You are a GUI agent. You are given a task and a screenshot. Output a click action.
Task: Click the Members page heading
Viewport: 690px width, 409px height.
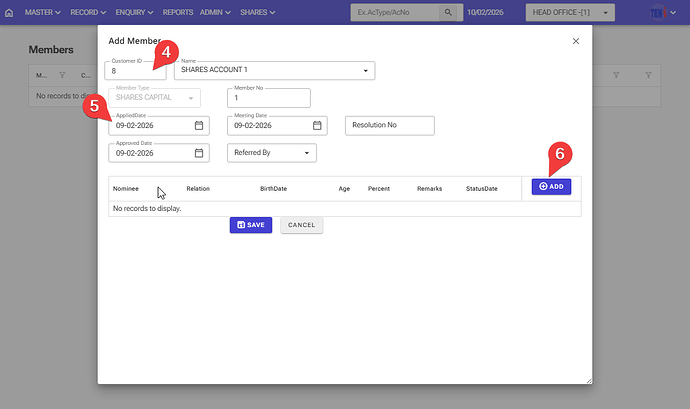pos(51,50)
